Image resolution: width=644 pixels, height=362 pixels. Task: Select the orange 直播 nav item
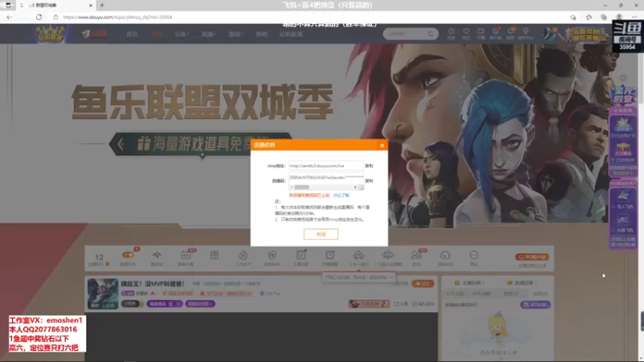click(156, 34)
